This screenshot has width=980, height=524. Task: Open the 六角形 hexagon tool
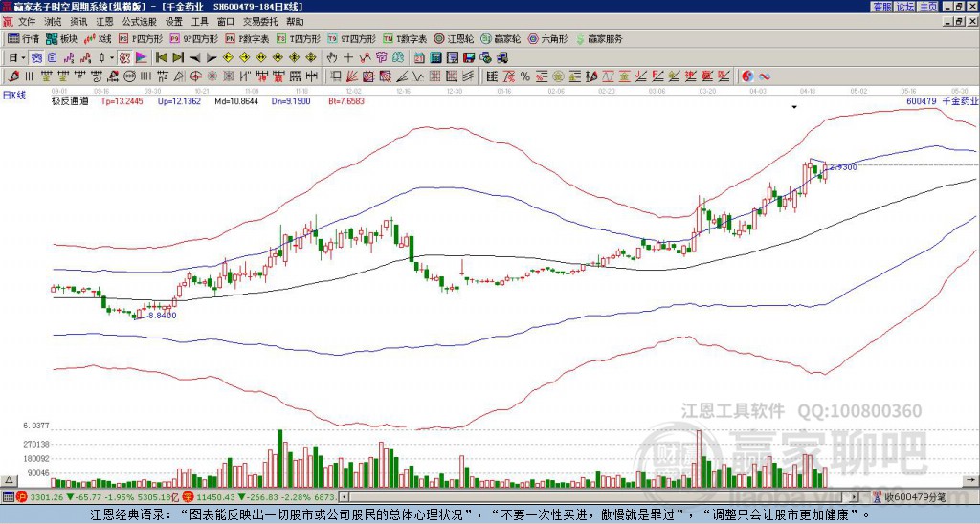pyautogui.click(x=548, y=38)
